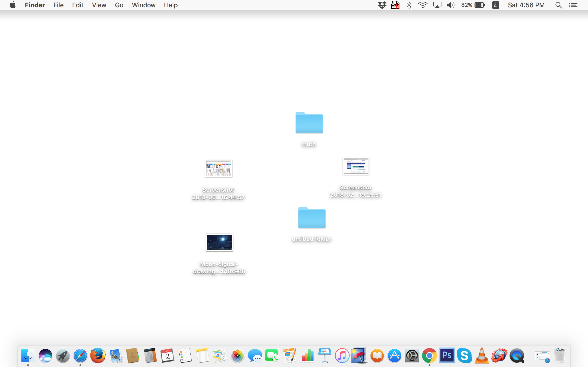Screen dimensions: 588x367
Task: Open the battery status dropdown
Action: tap(479, 5)
